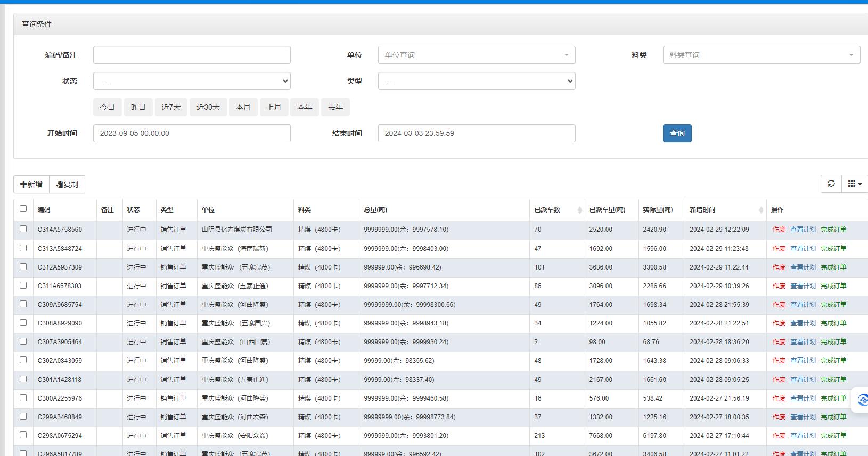
Task: Click dispatched count 213 in row C298A0675294
Action: tap(539, 436)
